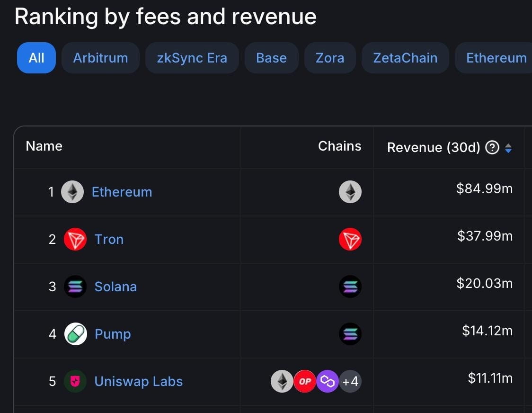532x413 pixels.
Task: Click the OP chain icon in Uniswap Labs row
Action: pyautogui.click(x=305, y=381)
